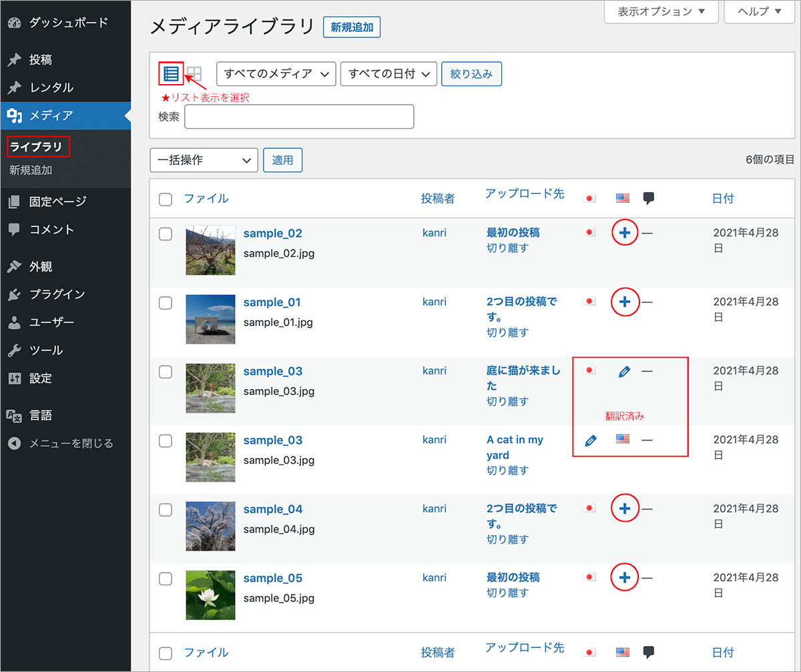
Task: Open 最初の投稿 link in sample_02 row
Action: click(513, 232)
